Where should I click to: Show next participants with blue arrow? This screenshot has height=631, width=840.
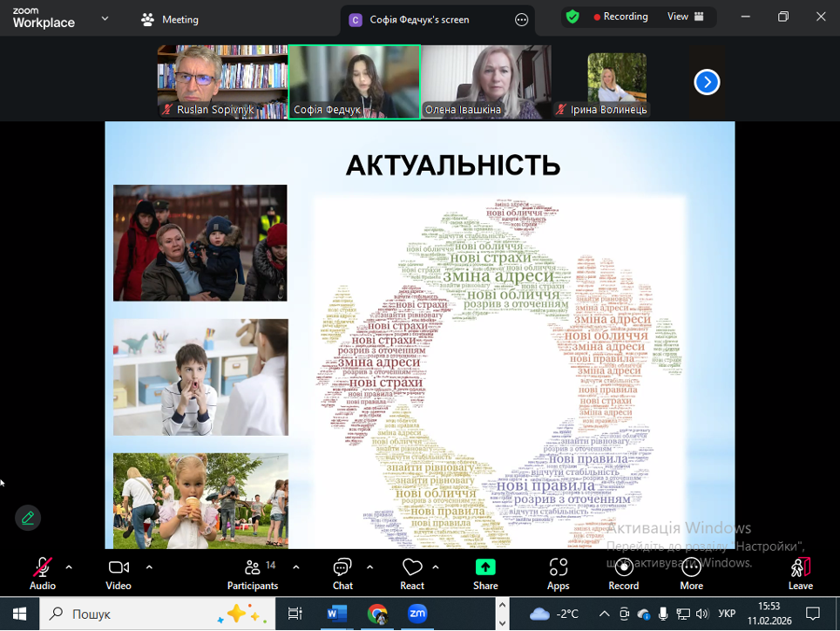pos(707,82)
